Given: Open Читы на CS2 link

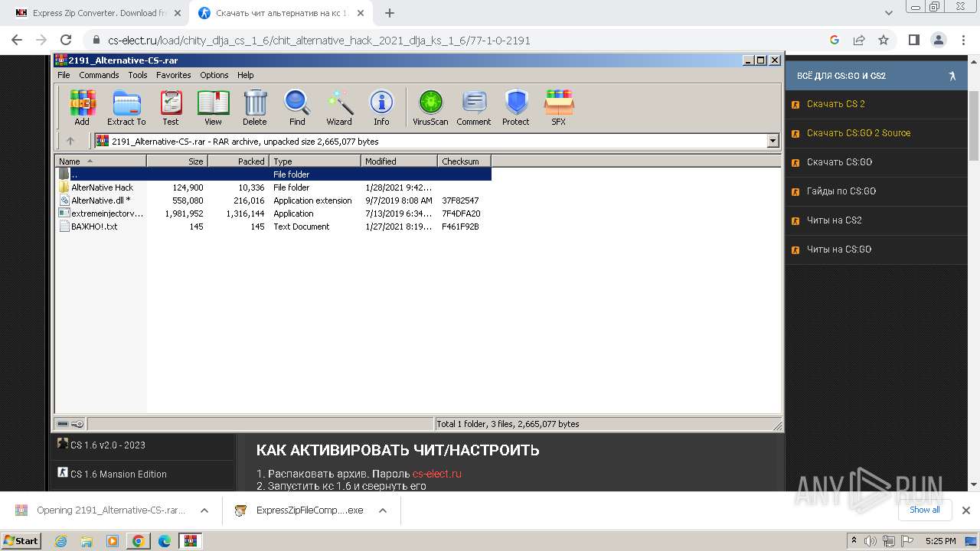Looking at the screenshot, I should pyautogui.click(x=834, y=220).
